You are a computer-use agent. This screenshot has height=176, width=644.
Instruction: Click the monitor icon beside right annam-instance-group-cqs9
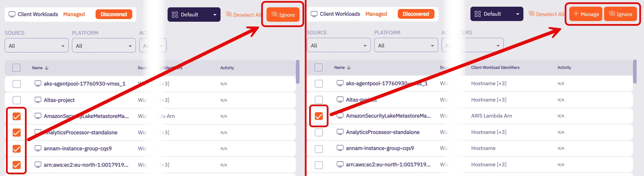pos(340,148)
